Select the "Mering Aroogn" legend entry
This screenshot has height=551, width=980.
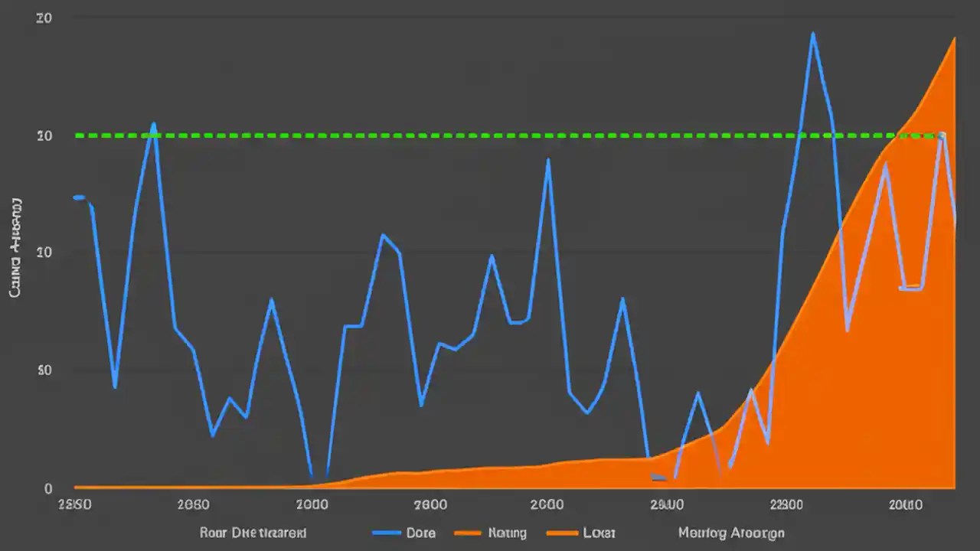pyautogui.click(x=730, y=533)
